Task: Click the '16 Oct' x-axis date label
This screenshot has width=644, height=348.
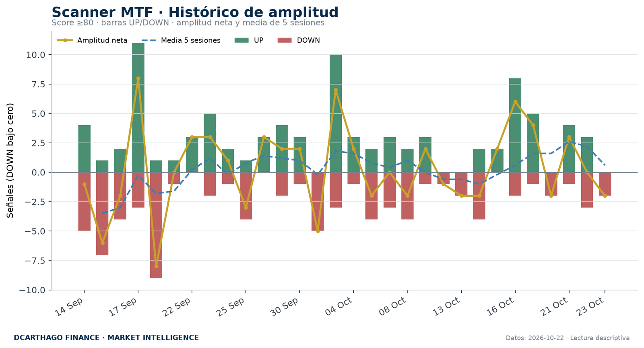Action: coord(501,307)
